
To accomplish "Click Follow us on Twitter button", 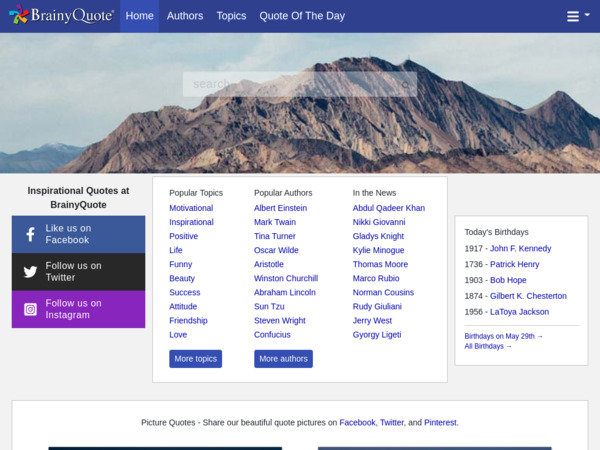I will pos(78,272).
